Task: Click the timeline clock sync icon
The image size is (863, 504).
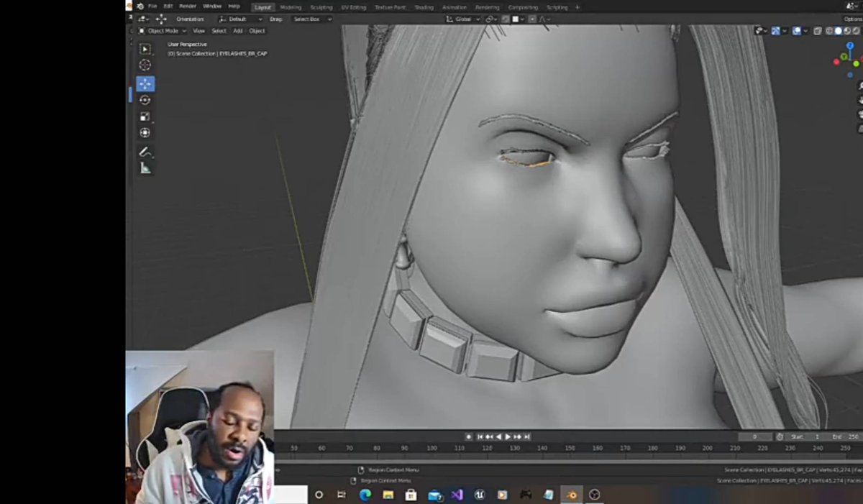Action: click(780, 436)
